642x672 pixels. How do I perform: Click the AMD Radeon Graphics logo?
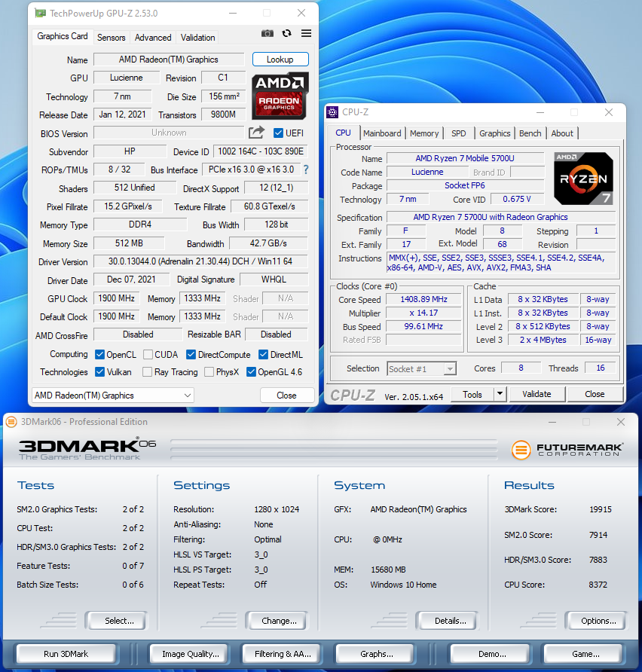(280, 96)
